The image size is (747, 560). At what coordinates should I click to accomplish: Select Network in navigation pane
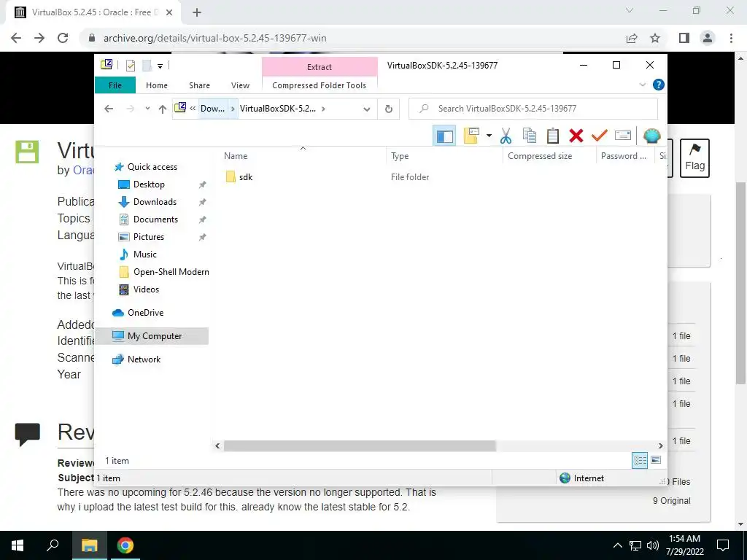[x=144, y=359]
